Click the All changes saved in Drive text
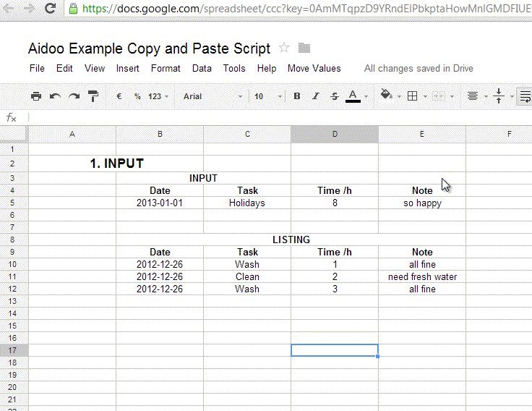The image size is (532, 411). tap(419, 68)
